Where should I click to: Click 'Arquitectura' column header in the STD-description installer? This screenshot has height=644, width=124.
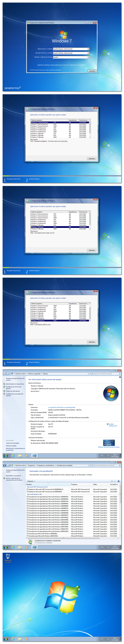pyautogui.click(x=73, y=120)
